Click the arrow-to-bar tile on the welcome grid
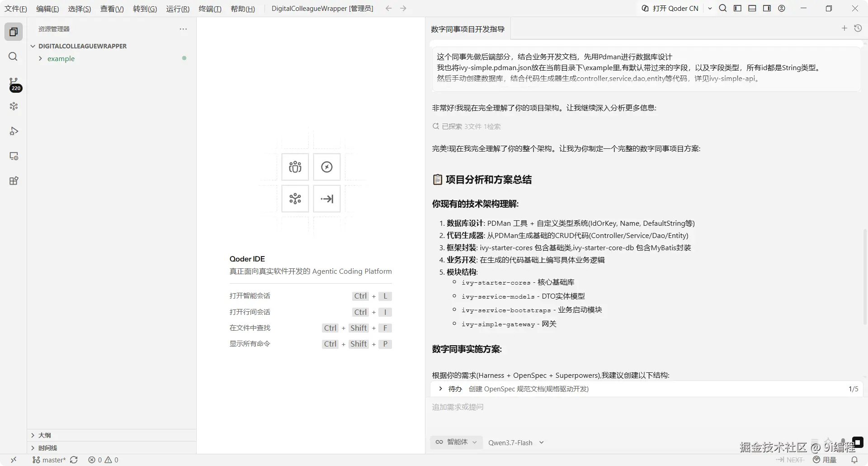The image size is (868, 466). [x=327, y=199]
